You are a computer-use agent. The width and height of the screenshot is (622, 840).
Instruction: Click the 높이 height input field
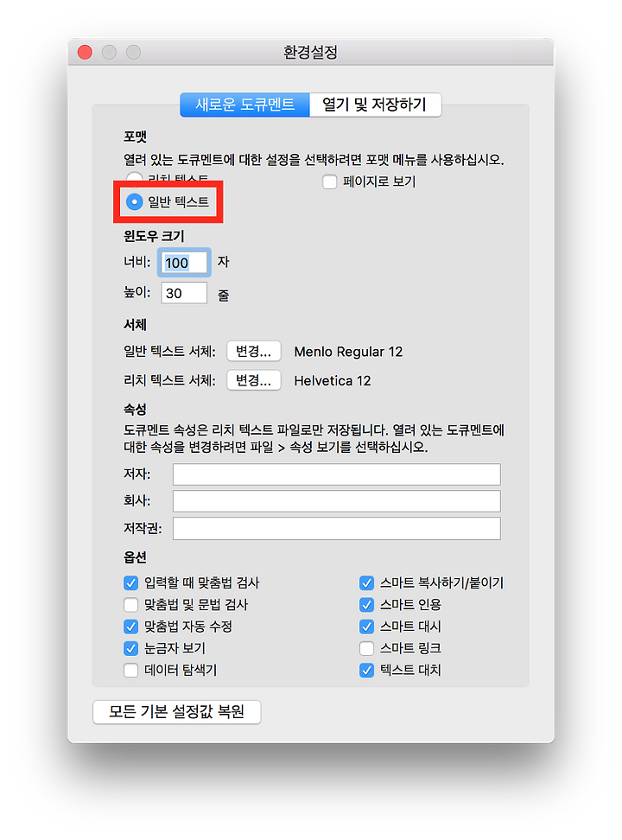[184, 293]
